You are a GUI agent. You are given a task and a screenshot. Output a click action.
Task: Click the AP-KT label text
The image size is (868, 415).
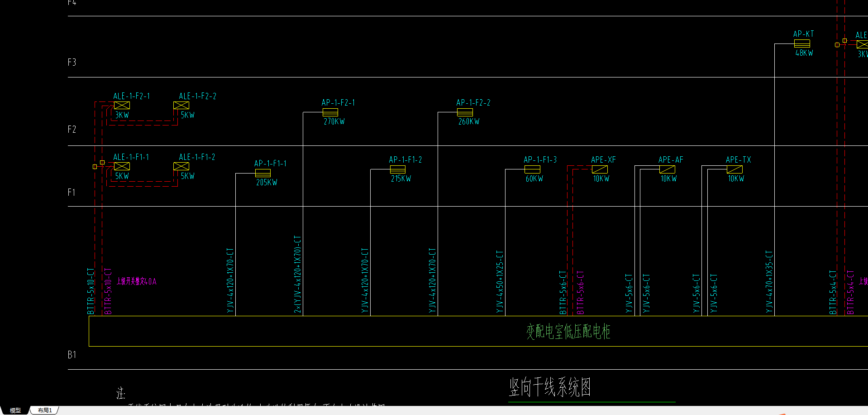click(x=804, y=34)
